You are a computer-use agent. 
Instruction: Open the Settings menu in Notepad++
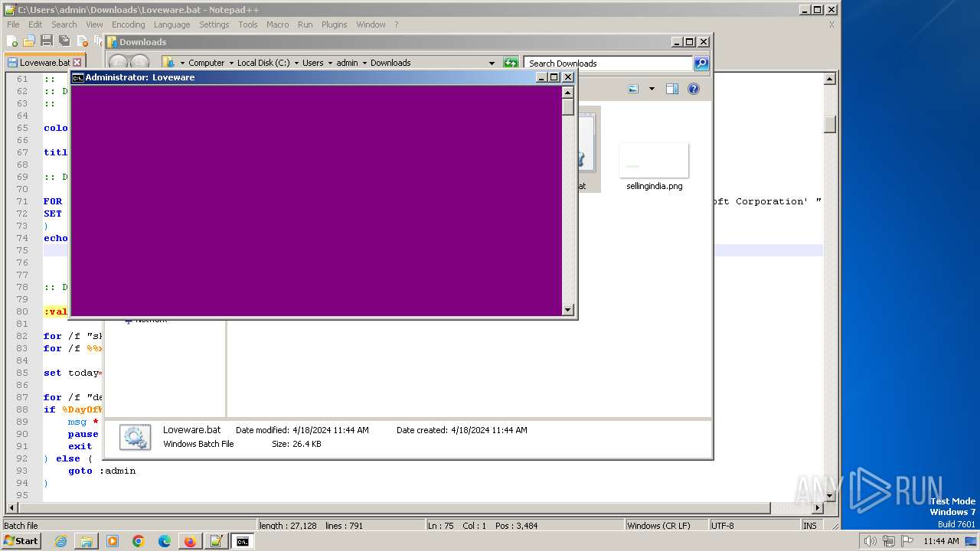pyautogui.click(x=214, y=24)
